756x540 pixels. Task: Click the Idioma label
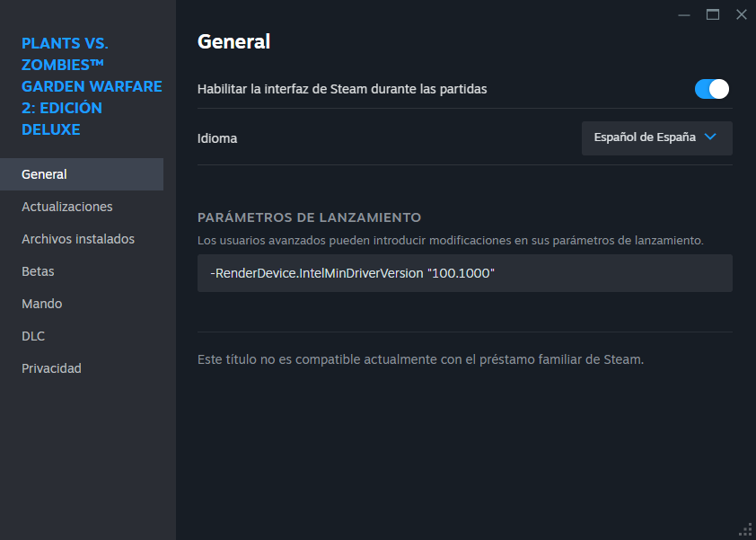[217, 138]
